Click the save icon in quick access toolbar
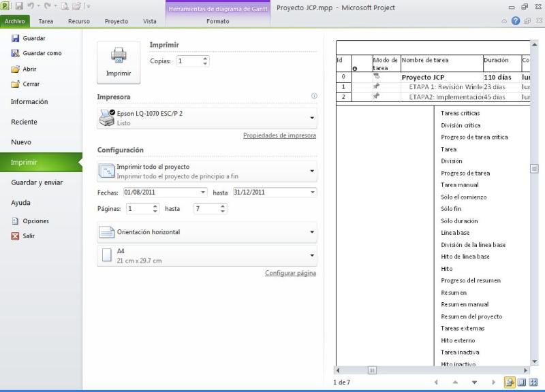This screenshot has height=392, width=545. (x=19, y=6)
